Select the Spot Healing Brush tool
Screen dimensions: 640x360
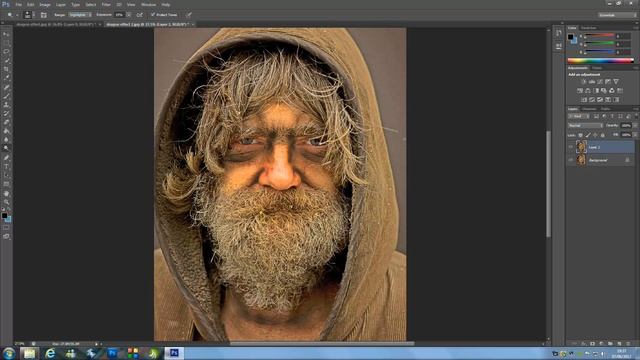pos(6,87)
